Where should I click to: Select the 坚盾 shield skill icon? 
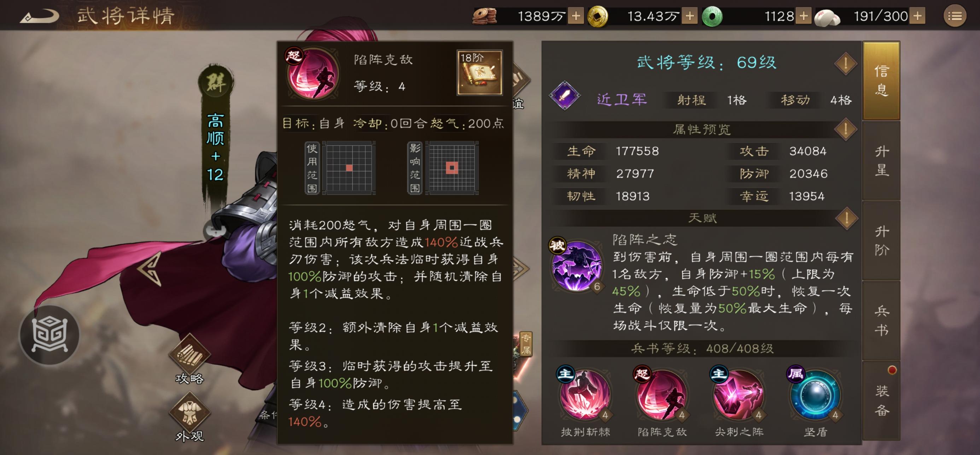[815, 394]
